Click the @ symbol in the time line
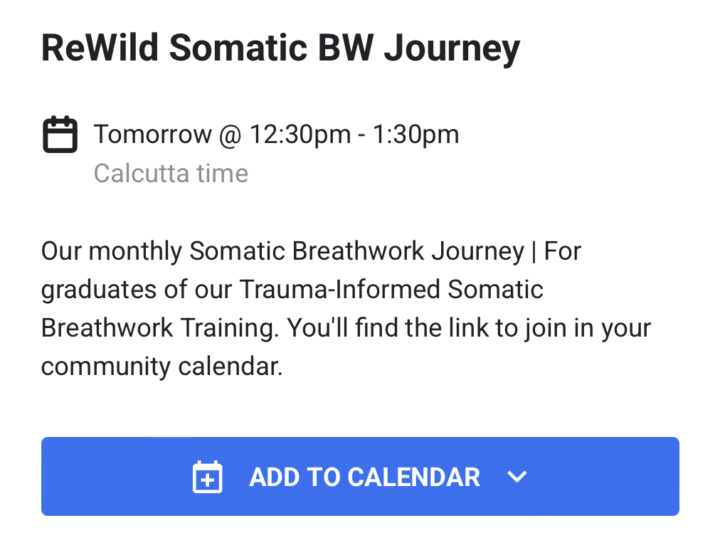 (231, 135)
